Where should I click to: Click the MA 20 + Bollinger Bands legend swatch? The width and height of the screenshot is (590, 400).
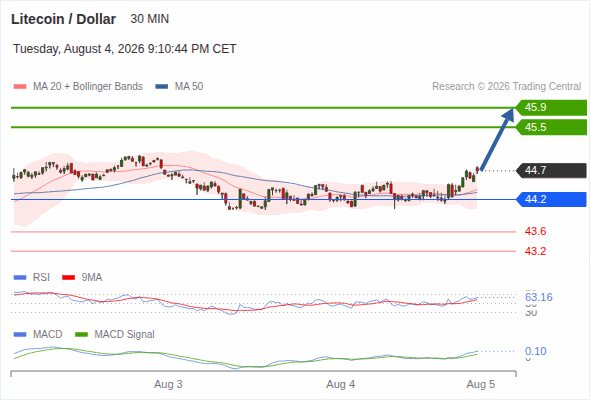pos(20,87)
